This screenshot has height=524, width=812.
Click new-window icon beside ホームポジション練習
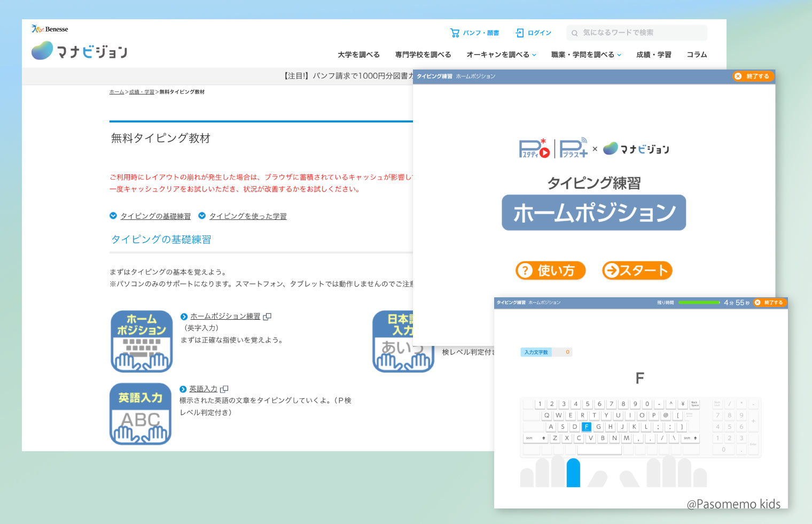pos(267,317)
